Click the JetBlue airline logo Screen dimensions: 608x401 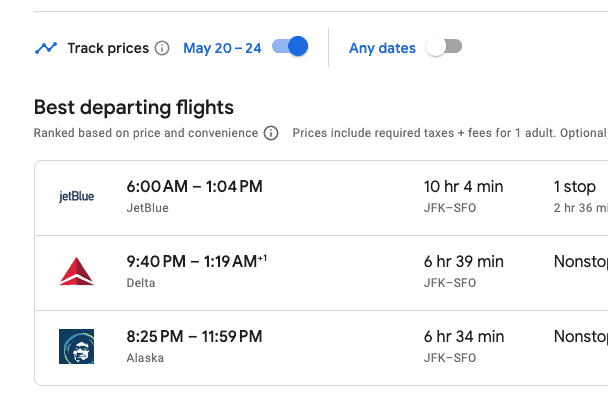(77, 197)
